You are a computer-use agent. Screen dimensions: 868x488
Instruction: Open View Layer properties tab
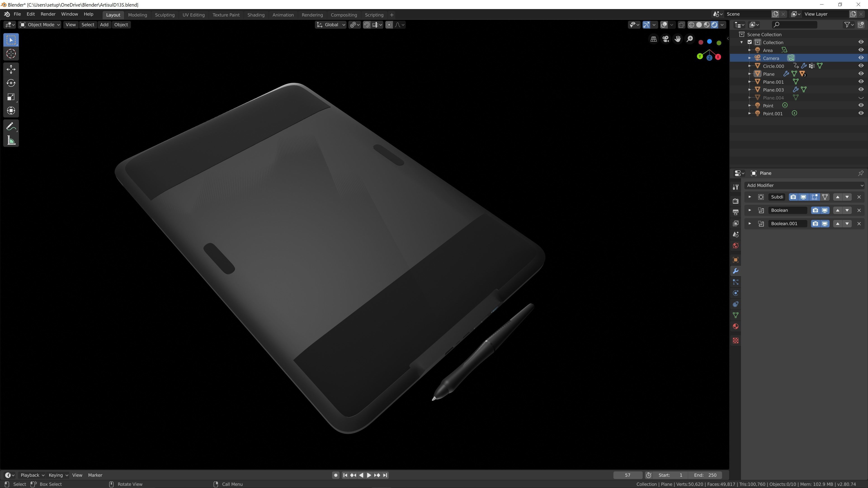[736, 224]
